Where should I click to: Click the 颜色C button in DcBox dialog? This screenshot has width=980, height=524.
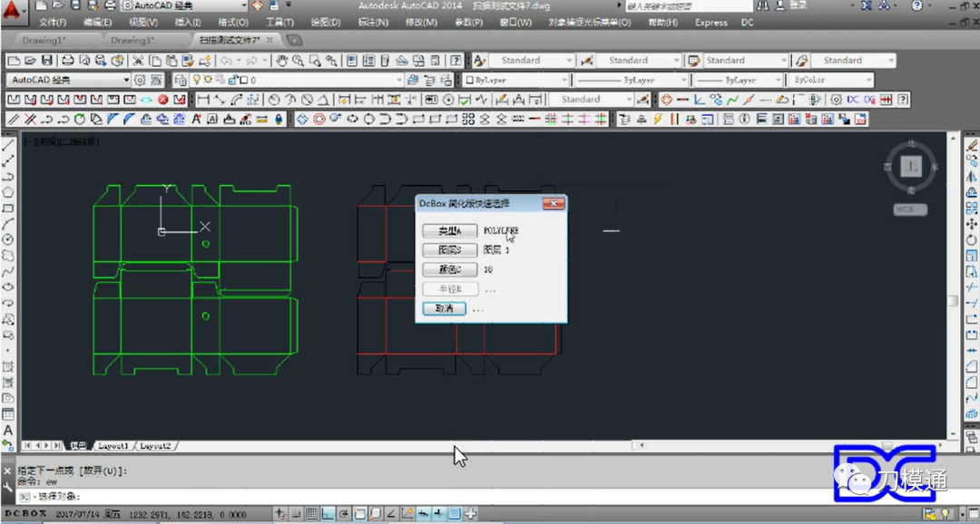click(449, 270)
